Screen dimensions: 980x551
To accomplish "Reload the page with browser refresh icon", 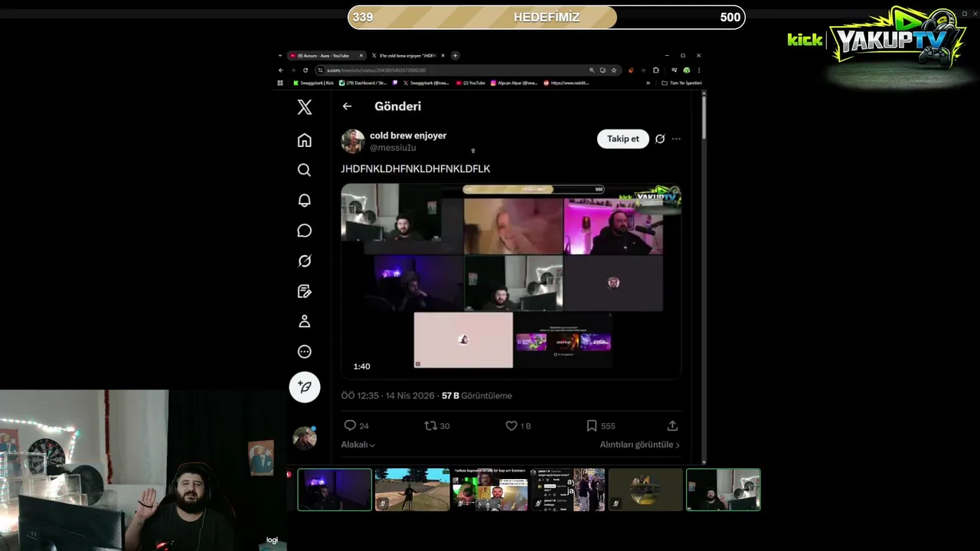I will coord(305,70).
